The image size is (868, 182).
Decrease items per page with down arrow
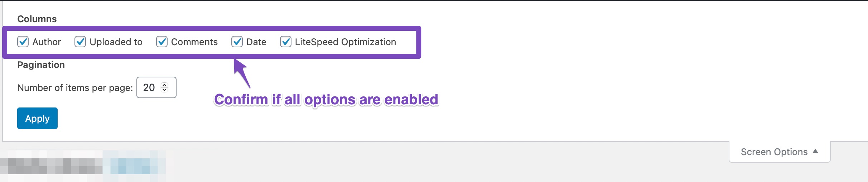click(164, 90)
